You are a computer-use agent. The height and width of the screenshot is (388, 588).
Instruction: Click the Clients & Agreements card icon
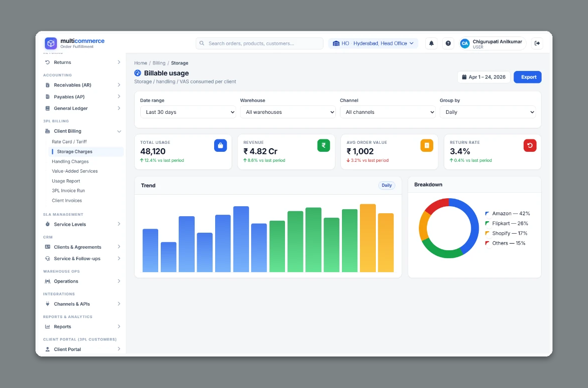pos(47,247)
